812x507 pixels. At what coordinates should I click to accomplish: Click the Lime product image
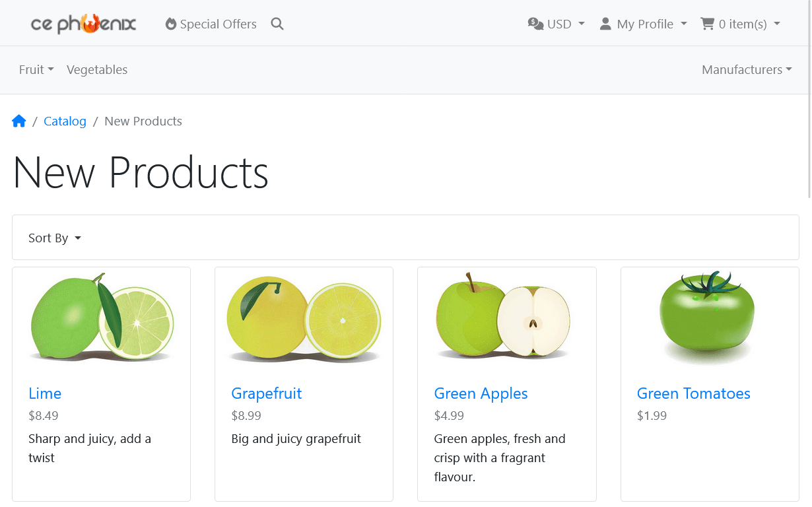(102, 318)
